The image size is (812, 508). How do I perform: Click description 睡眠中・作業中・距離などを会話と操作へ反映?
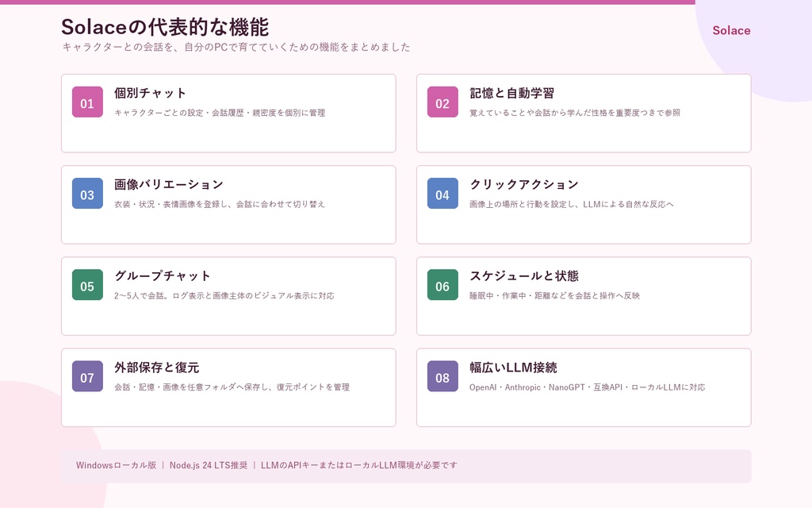coord(554,296)
